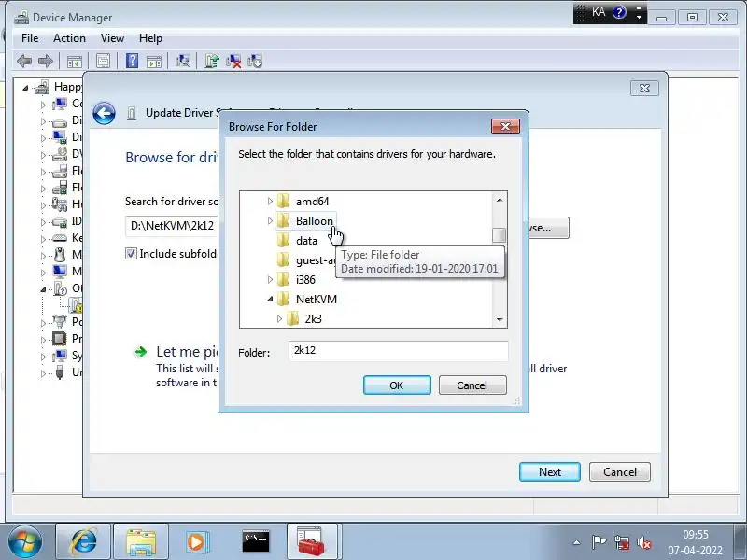Open the File menu
747x560 pixels.
(x=30, y=38)
